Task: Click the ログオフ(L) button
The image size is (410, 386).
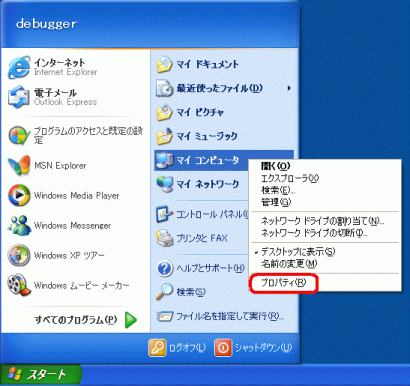Action: click(178, 348)
